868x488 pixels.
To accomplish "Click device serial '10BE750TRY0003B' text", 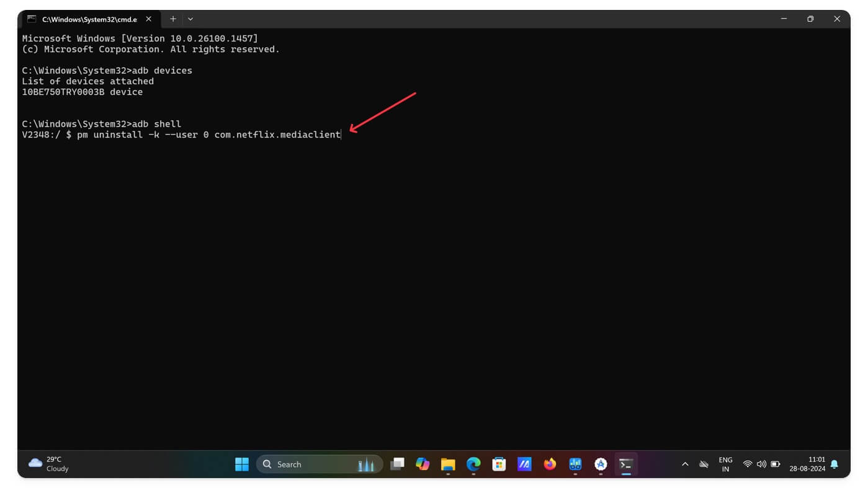I will click(63, 92).
